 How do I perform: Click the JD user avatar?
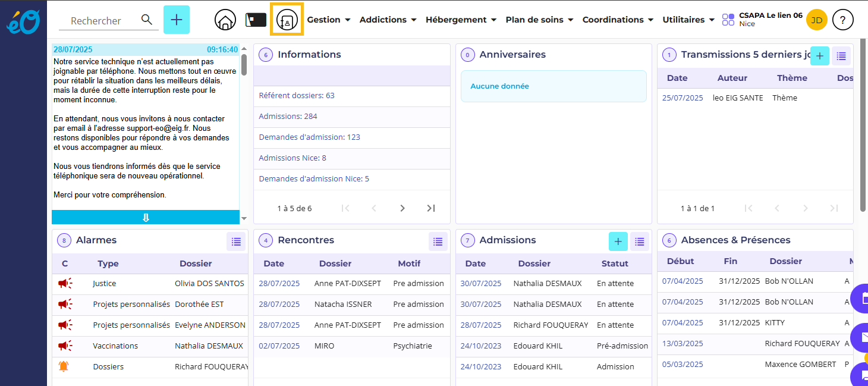pyautogui.click(x=816, y=20)
